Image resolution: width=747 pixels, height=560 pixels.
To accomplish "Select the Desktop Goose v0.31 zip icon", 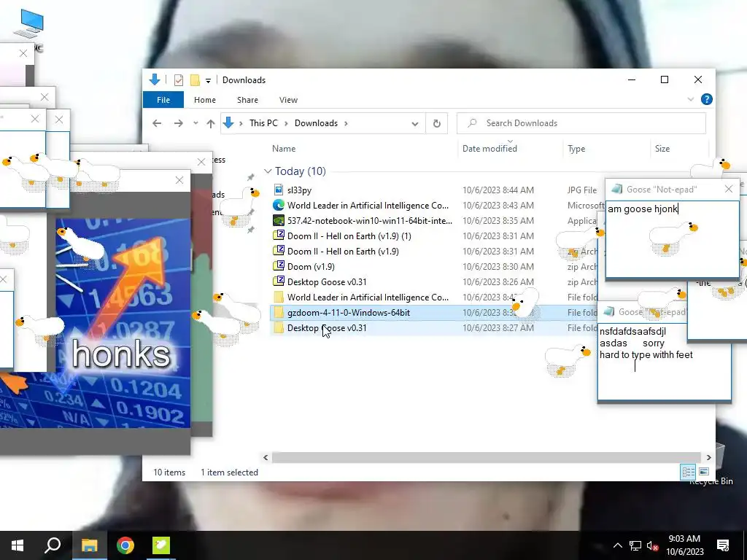I will 279,281.
